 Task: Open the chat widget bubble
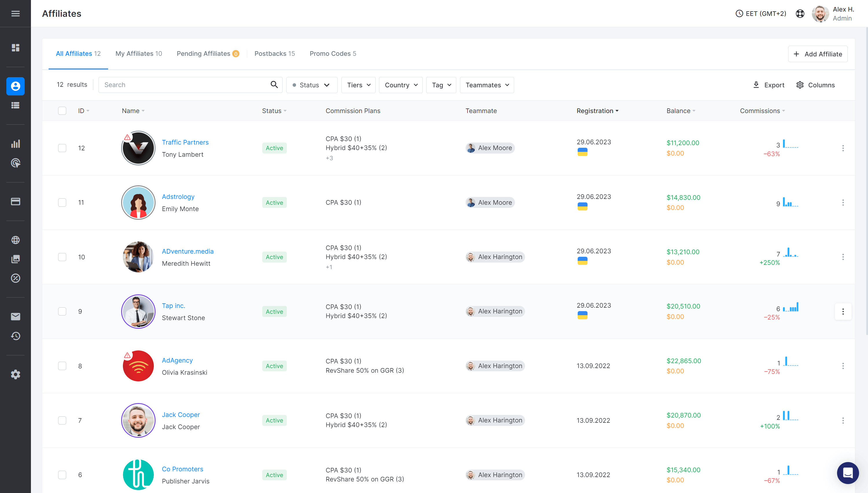coord(848,473)
